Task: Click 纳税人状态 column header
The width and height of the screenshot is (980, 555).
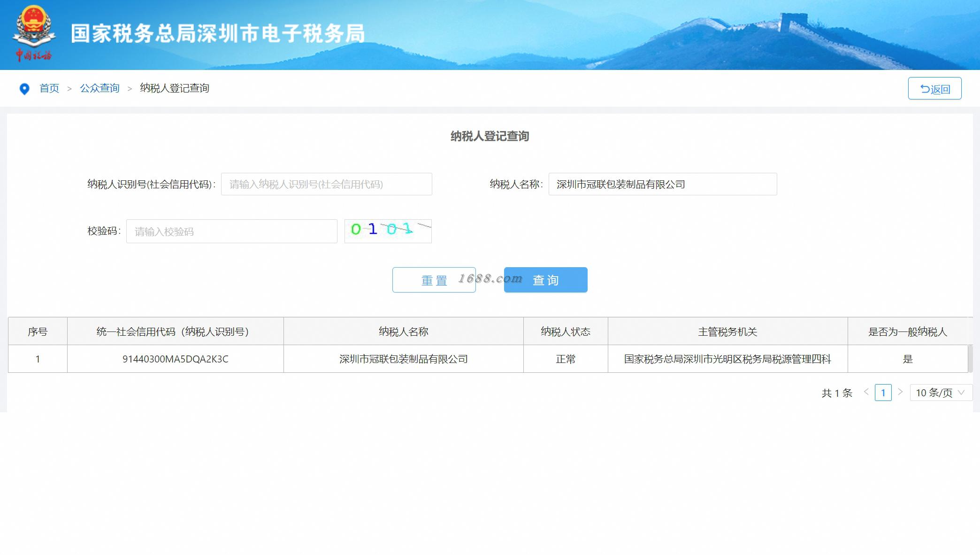Action: [x=566, y=331]
